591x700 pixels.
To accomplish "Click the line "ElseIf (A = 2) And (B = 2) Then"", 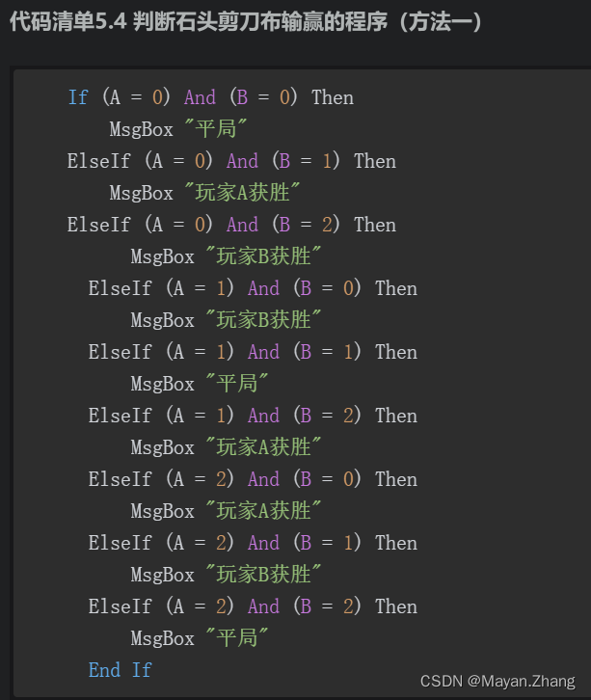I will click(253, 606).
